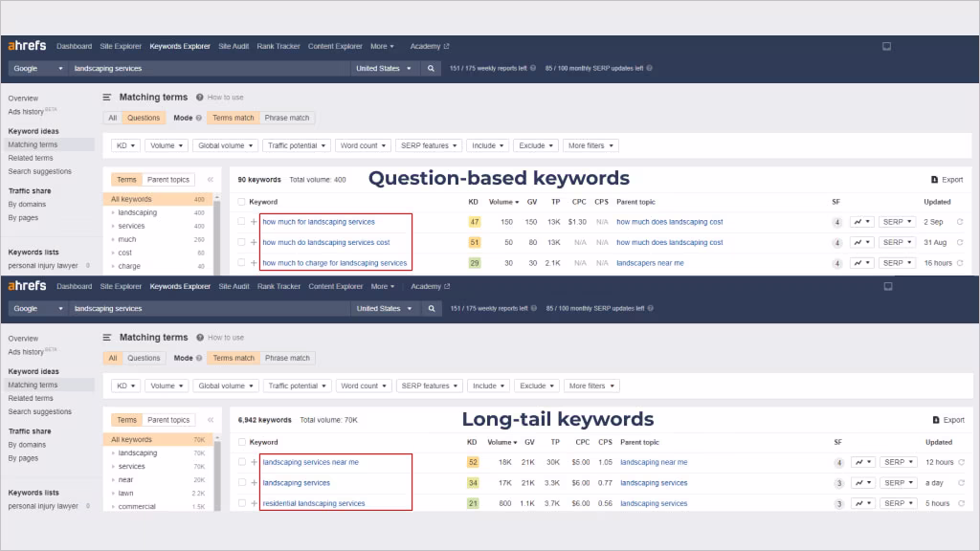Click the hamburger icon beside Matching terms, Long-tail panel

[x=107, y=338]
